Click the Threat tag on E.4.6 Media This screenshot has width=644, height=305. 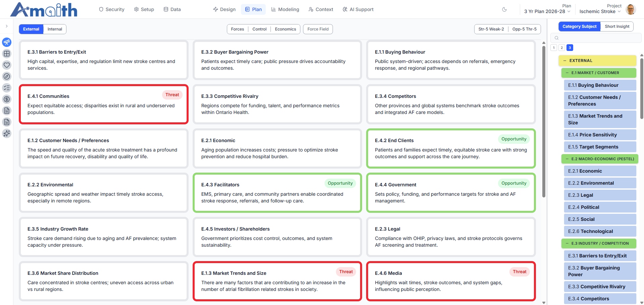[519, 272]
